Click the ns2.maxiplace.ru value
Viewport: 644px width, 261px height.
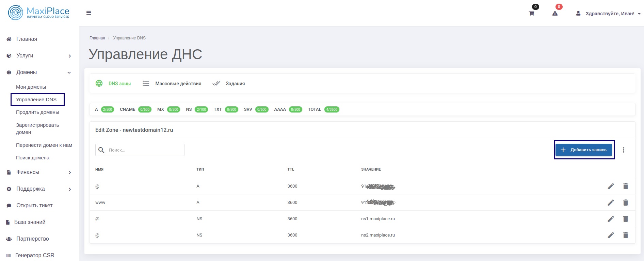[378, 235]
